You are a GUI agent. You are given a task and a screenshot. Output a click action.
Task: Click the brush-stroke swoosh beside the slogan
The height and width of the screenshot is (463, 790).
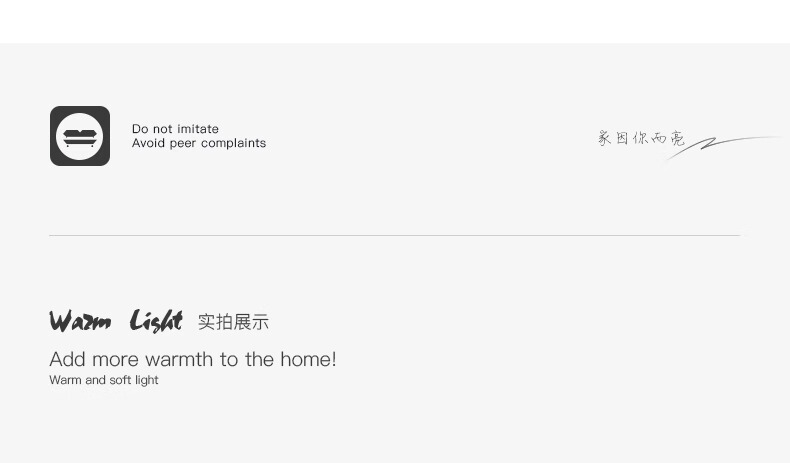723,147
